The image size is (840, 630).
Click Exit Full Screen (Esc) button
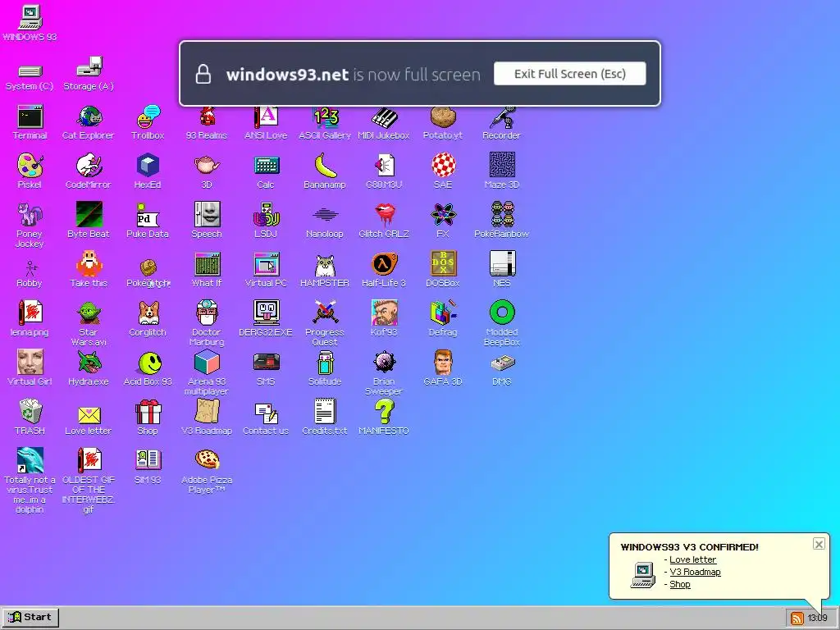[569, 73]
